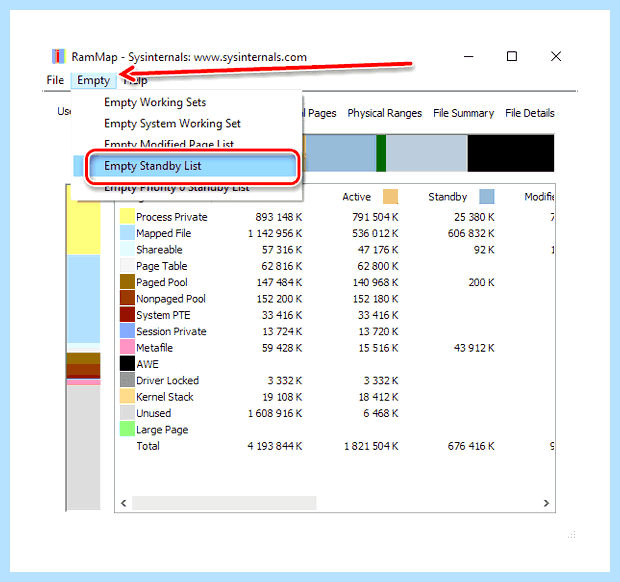Click the Process Private active value 791 504 K
This screenshot has width=620, height=582.
[x=375, y=217]
